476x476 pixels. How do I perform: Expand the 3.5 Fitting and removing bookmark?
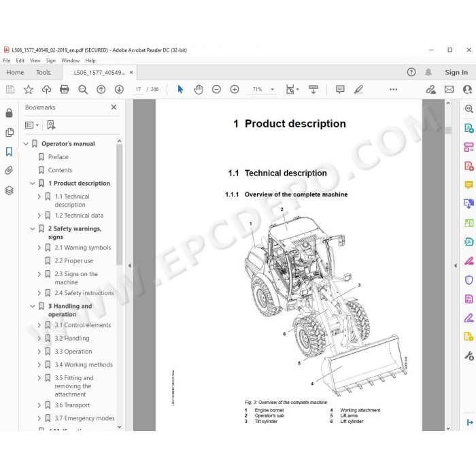point(39,378)
